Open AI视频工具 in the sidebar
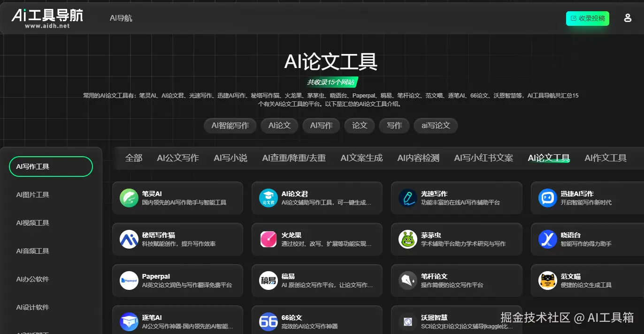This screenshot has width=644, height=334. pos(32,223)
